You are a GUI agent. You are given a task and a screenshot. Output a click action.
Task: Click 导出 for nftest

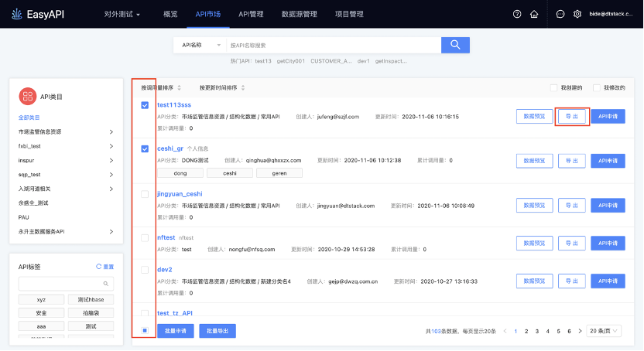tap(572, 244)
